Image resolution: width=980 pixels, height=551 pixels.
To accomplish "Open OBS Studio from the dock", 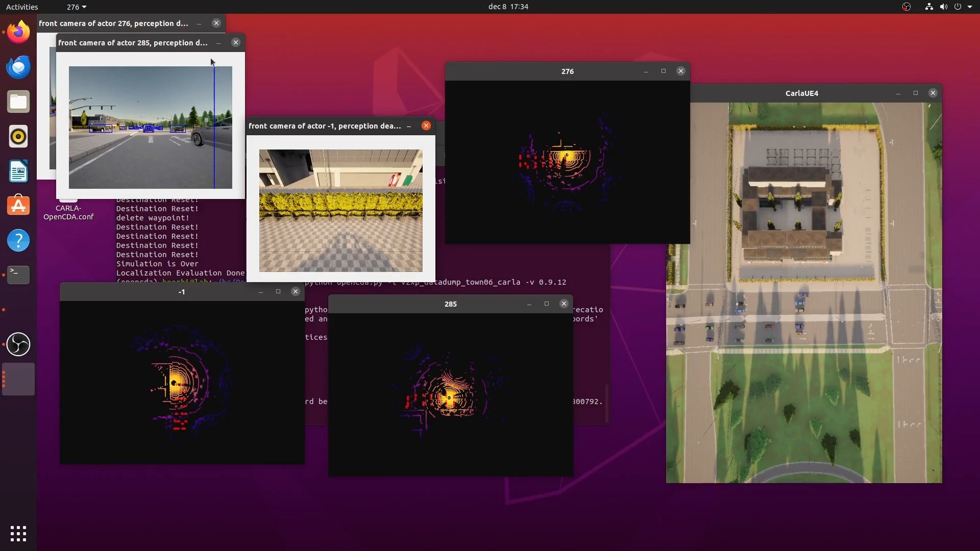I will tap(18, 344).
